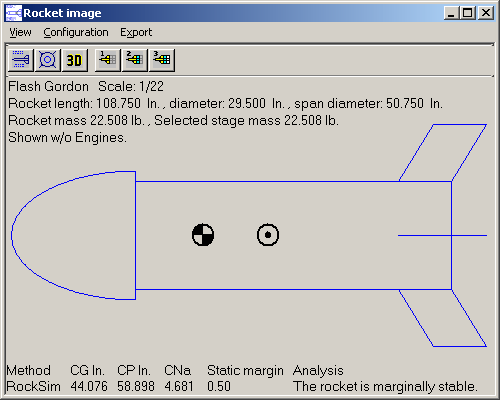Select the base view concentric circles icon

48,60
